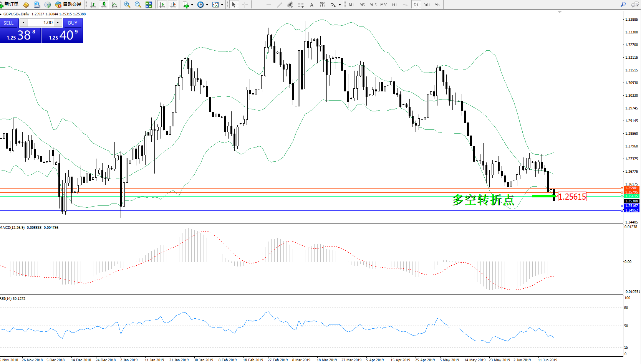Select the crosshair cursor tool
This screenshot has width=641, height=364.
click(x=245, y=5)
